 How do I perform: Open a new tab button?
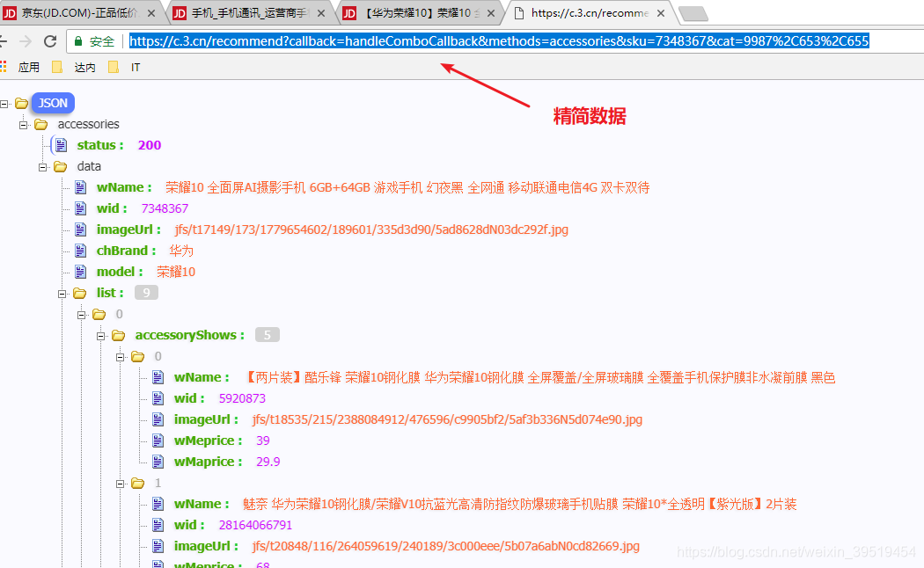pyautogui.click(x=693, y=13)
